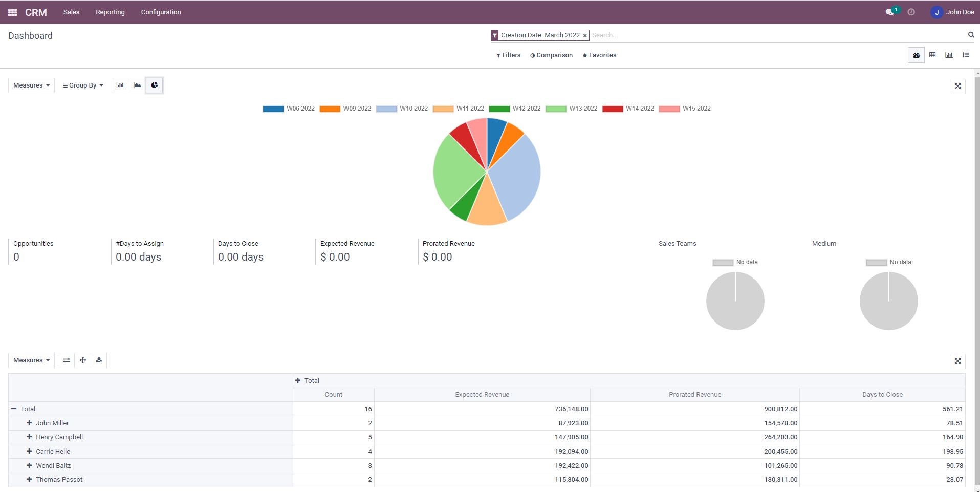This screenshot has width=980, height=492.
Task: Switch to bar chart view
Action: pyautogui.click(x=120, y=85)
